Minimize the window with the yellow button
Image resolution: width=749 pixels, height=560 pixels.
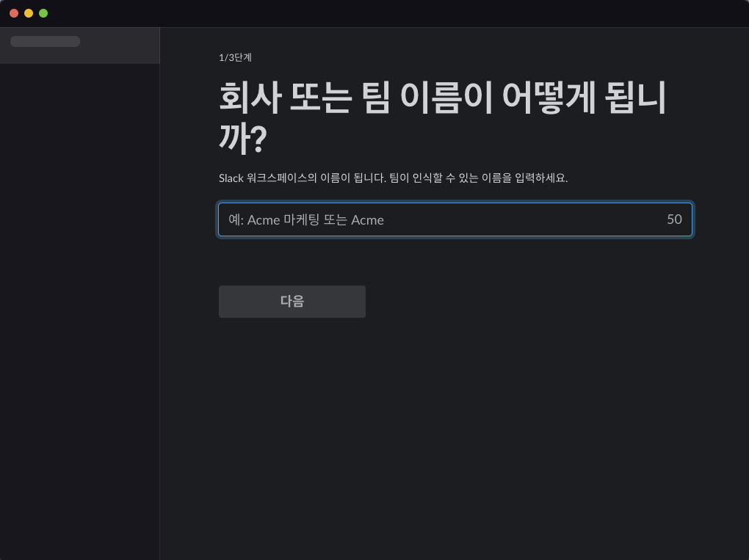pyautogui.click(x=29, y=13)
